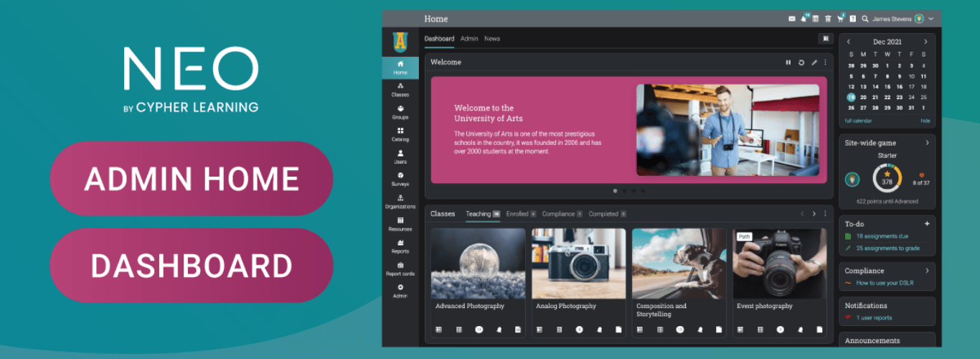Expand the Site-wide game widget arrow
The image size is (980, 359).
[x=927, y=143]
